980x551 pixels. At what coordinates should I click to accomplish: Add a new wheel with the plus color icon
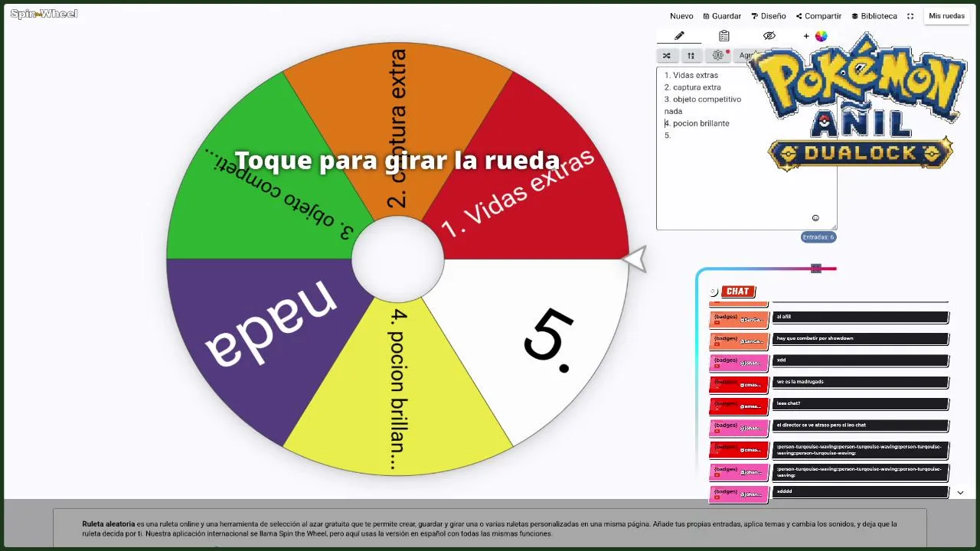click(x=815, y=36)
